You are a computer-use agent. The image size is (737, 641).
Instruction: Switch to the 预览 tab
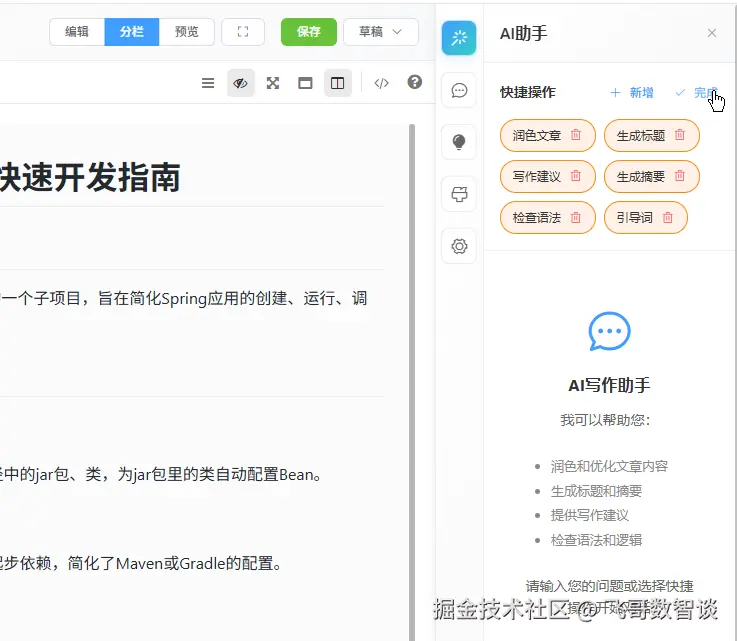tap(187, 31)
